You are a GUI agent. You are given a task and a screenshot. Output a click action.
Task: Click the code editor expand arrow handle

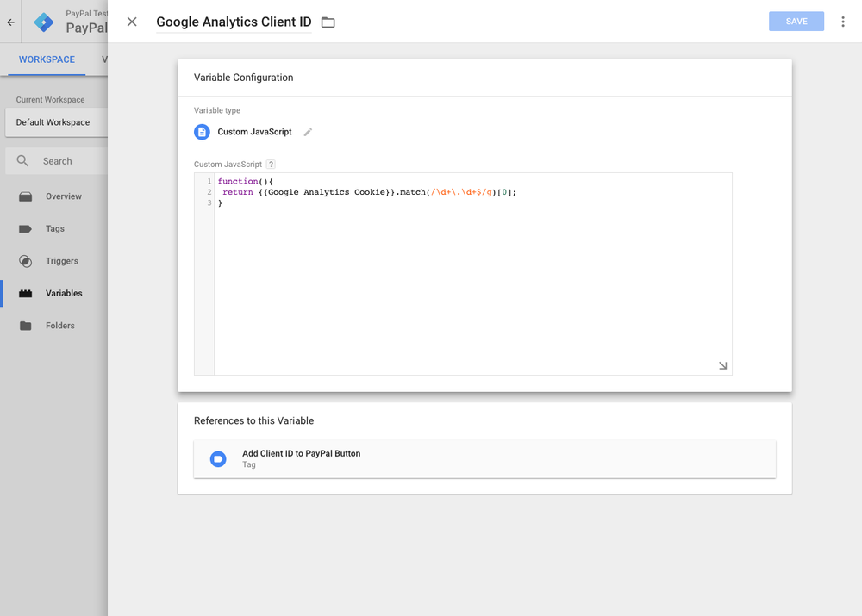point(723,366)
